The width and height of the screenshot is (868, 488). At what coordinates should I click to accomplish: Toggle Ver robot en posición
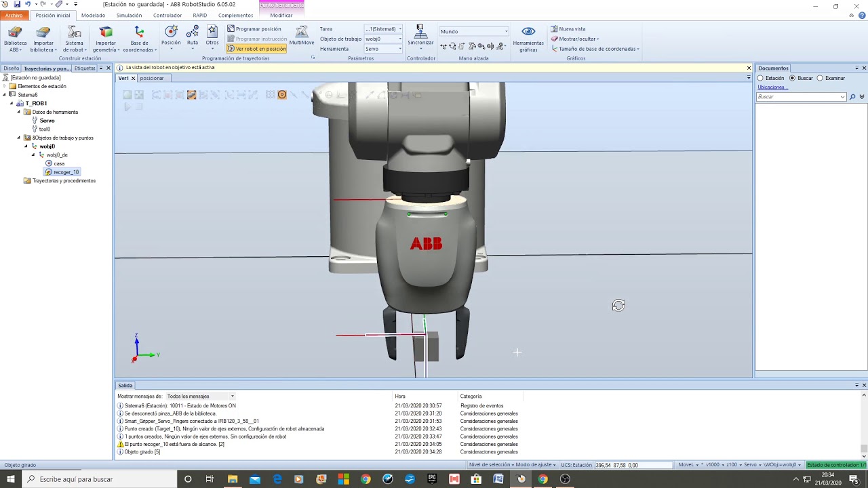tap(256, 49)
